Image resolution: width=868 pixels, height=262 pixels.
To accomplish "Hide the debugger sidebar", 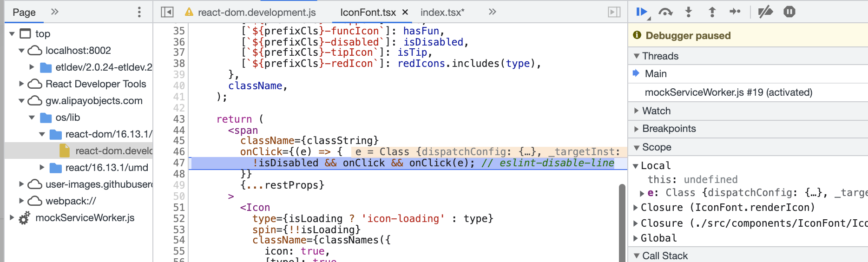I will pyautogui.click(x=614, y=12).
